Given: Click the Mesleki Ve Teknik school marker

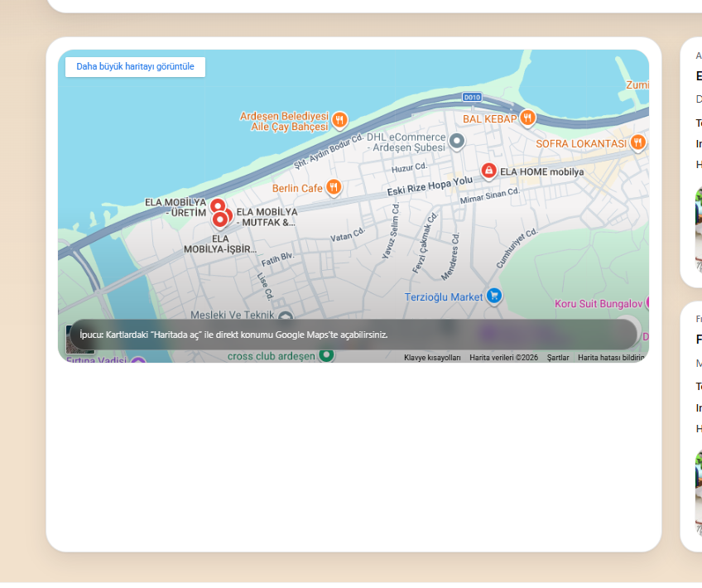Looking at the screenshot, I should (x=286, y=316).
